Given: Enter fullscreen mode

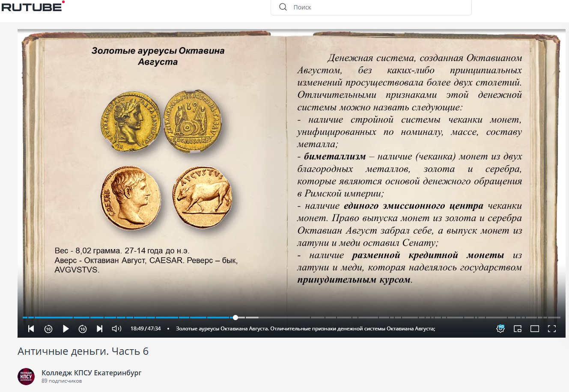Looking at the screenshot, I should tap(552, 329).
